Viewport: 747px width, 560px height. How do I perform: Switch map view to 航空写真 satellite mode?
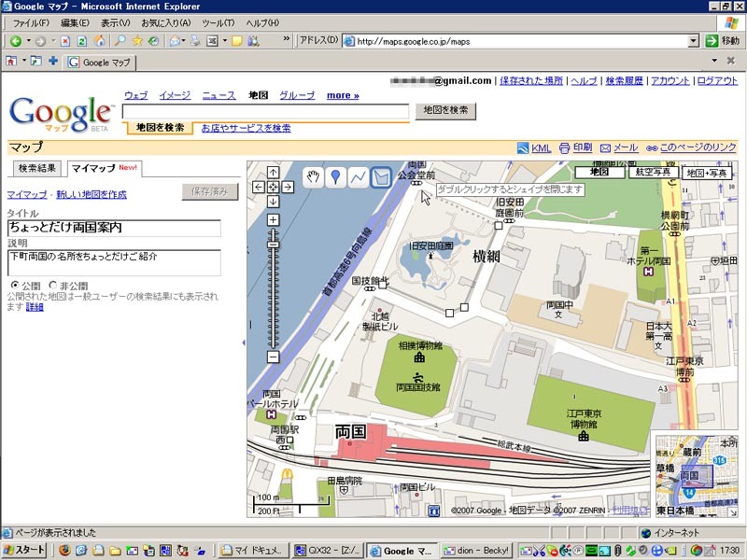654,172
